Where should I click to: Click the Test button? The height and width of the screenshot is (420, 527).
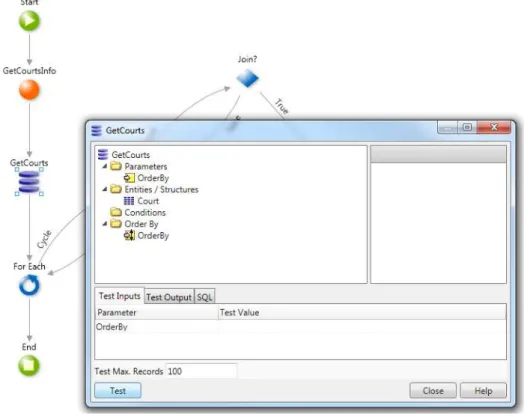pyautogui.click(x=118, y=390)
